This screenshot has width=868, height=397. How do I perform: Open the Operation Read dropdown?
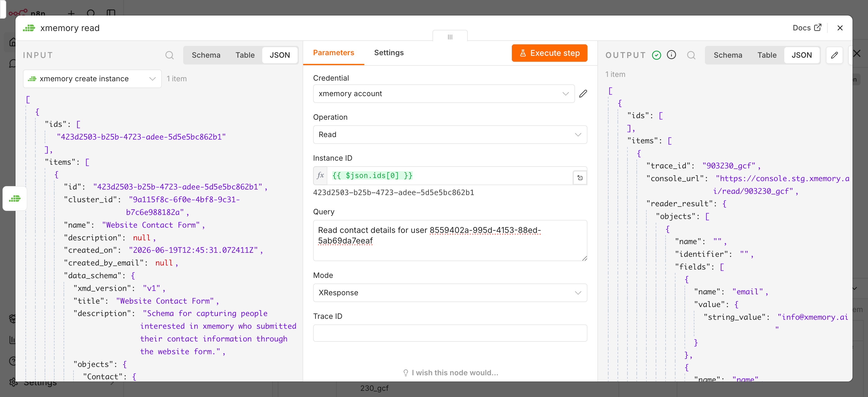[449, 135]
